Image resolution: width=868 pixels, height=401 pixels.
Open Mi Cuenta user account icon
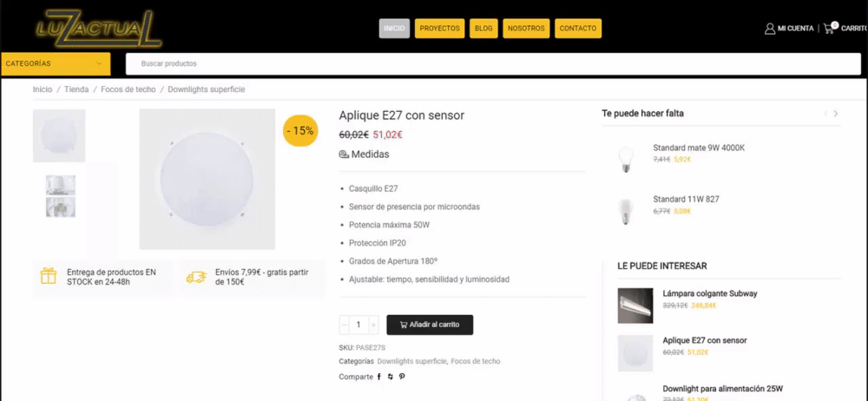pyautogui.click(x=770, y=29)
